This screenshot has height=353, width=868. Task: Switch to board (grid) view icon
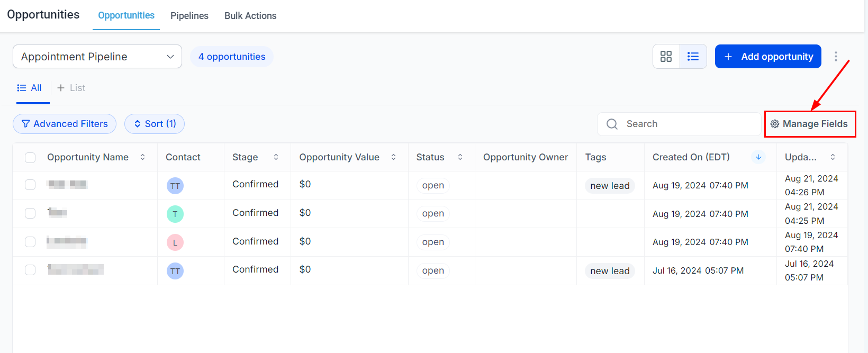(666, 56)
